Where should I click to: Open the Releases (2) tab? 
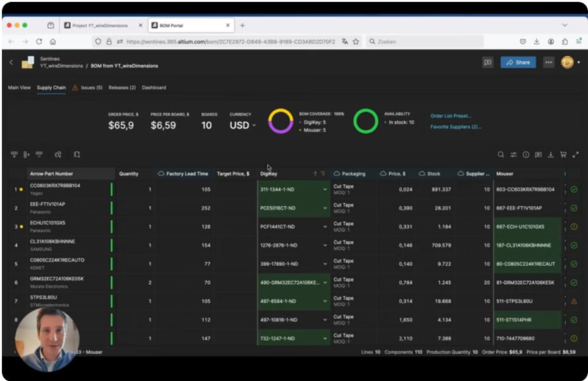(x=122, y=87)
